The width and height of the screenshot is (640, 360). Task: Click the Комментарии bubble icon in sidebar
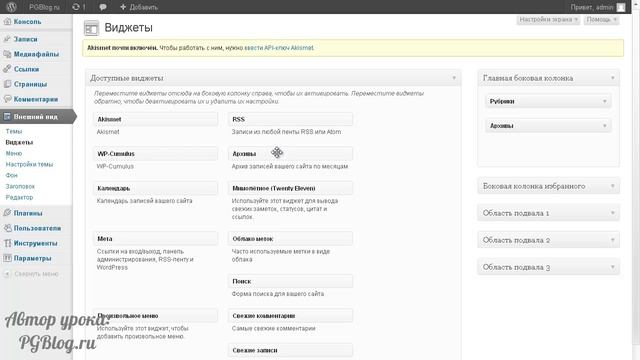tap(7, 99)
